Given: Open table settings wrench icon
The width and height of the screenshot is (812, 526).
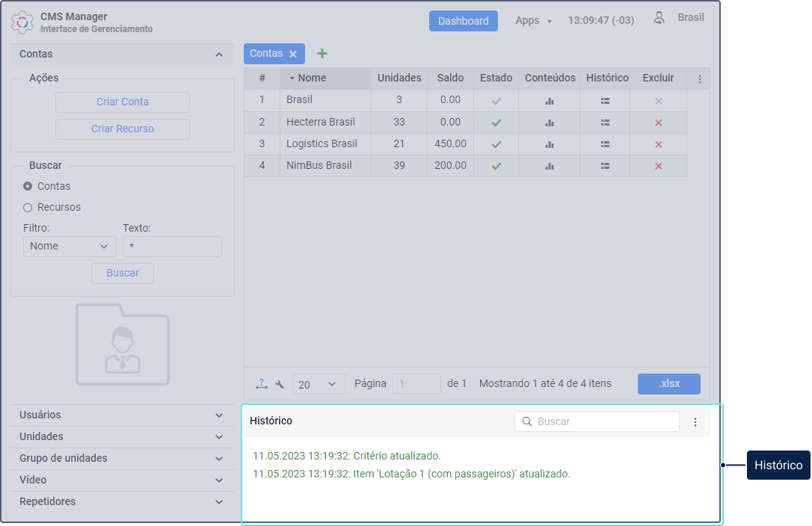Looking at the screenshot, I should (x=280, y=384).
